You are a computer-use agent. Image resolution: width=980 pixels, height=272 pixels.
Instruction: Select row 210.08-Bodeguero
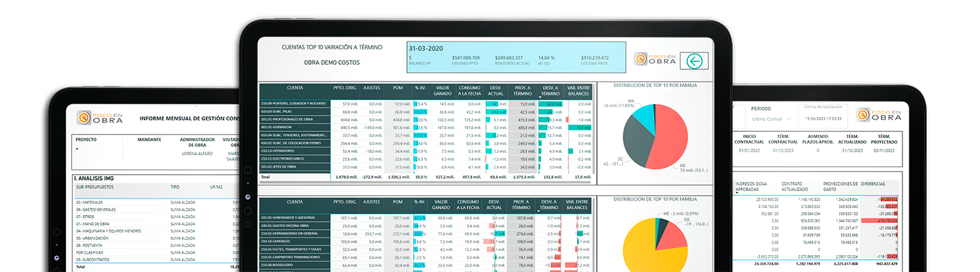[425, 265]
